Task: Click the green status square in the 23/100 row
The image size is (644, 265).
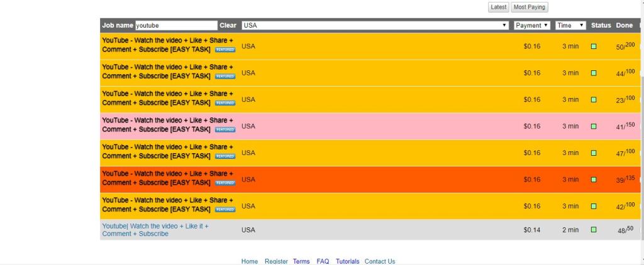Action: [593, 99]
